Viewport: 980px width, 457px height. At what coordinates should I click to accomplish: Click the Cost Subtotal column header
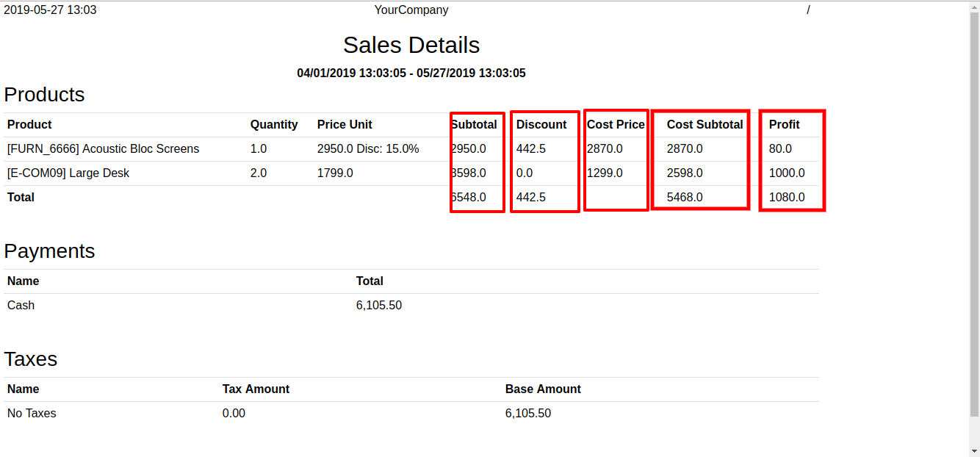point(705,125)
